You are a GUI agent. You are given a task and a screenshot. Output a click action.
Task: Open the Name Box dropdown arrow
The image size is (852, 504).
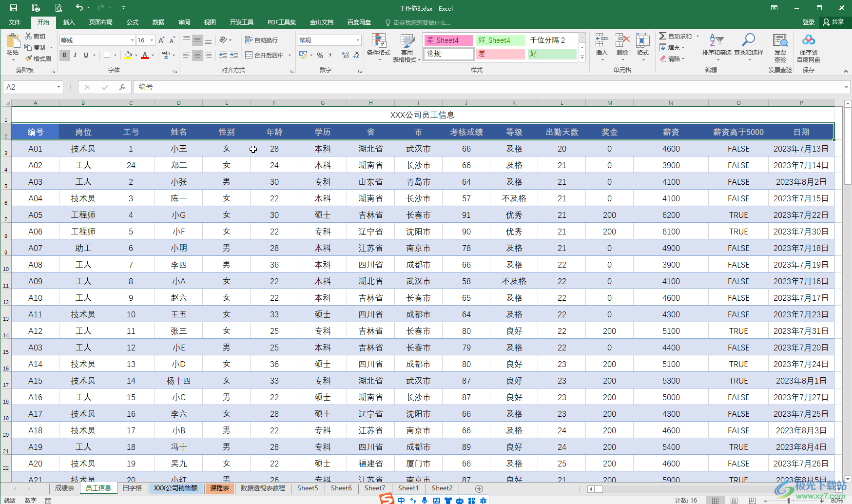coord(58,87)
